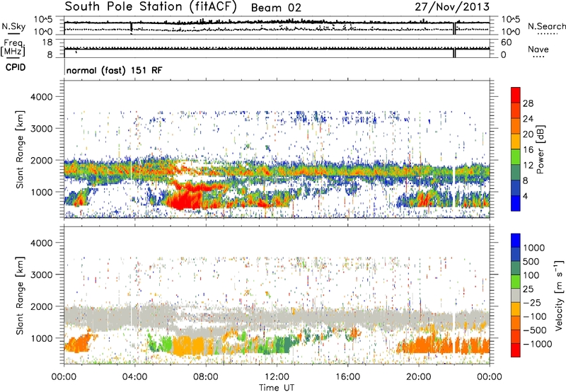Pick the red top segment of Power color bar
The height and width of the screenshot is (392, 566).
coord(516,95)
